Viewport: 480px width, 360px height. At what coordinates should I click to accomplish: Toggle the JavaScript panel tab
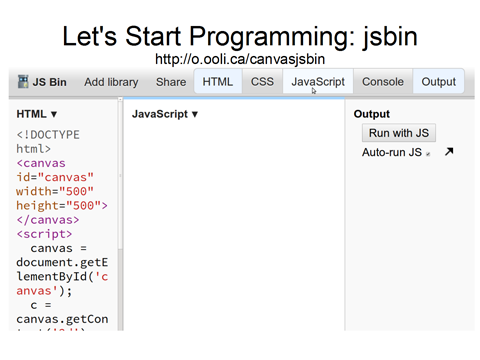318,82
